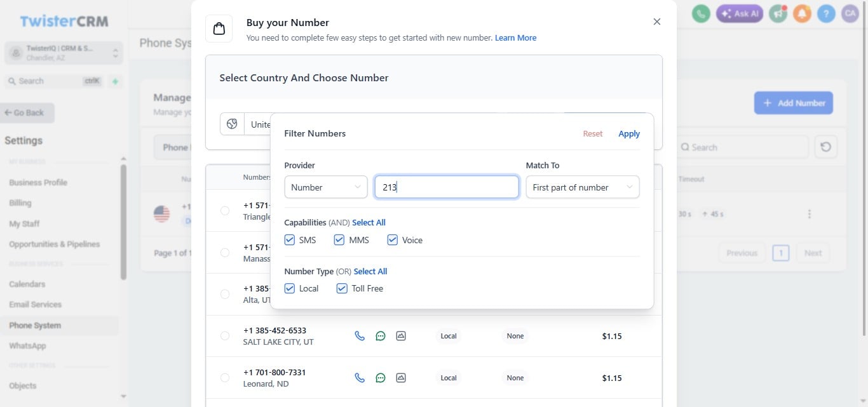868x407 pixels.
Task: Open the notifications bell icon
Action: (x=802, y=13)
